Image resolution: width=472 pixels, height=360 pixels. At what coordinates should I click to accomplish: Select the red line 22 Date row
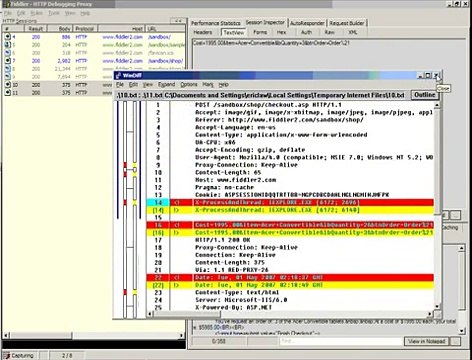click(x=290, y=277)
